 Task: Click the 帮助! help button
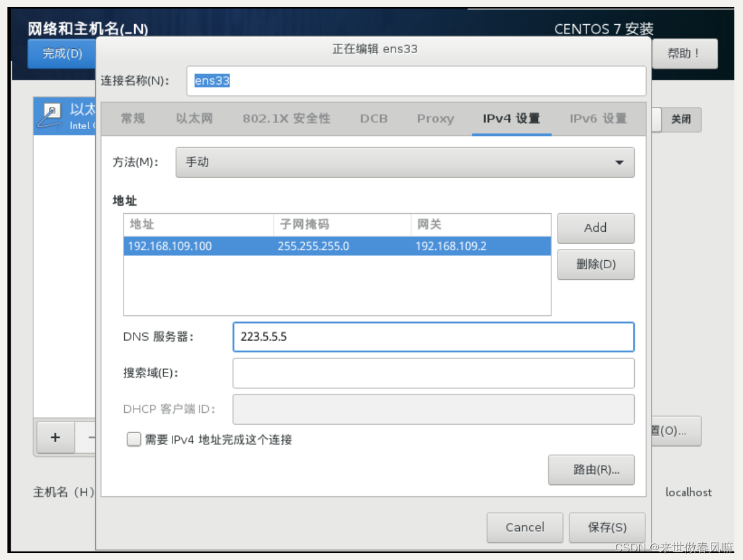[684, 54]
